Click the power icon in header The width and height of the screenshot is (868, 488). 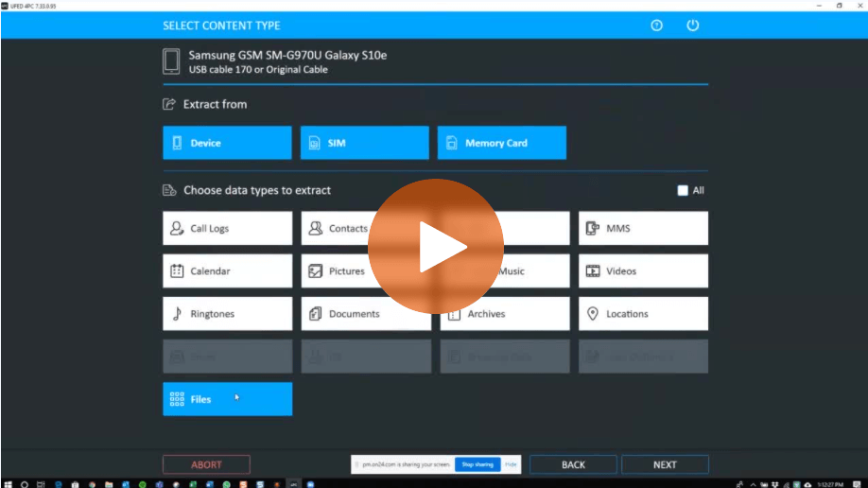[692, 26]
